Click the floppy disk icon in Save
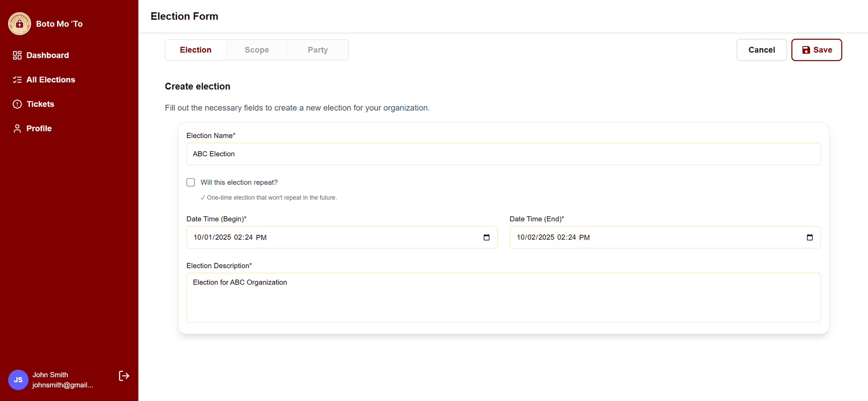The height and width of the screenshot is (401, 868). (806, 50)
